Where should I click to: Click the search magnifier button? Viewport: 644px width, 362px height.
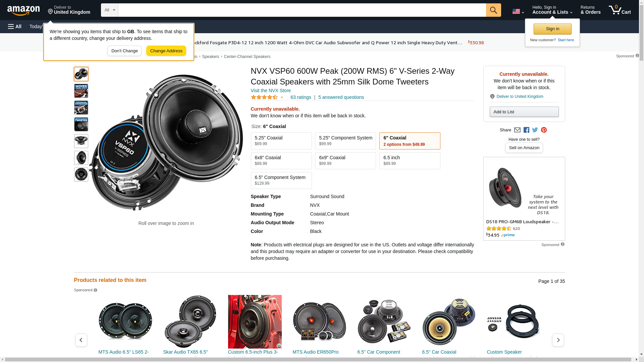pyautogui.click(x=493, y=10)
